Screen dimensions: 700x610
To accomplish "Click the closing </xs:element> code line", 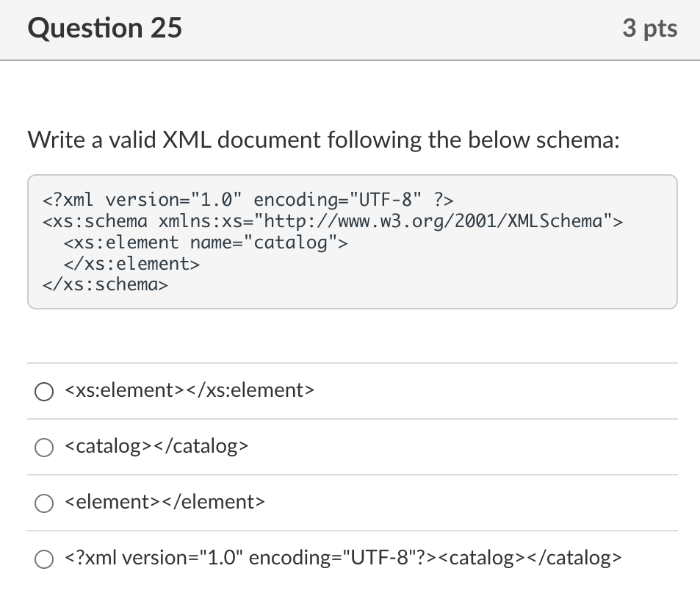I will (x=131, y=263).
